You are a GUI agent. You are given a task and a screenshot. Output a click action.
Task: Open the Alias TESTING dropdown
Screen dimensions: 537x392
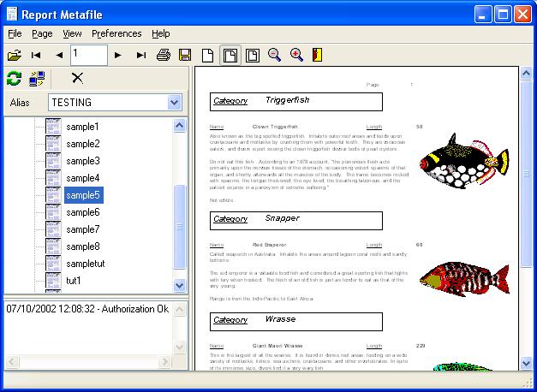175,103
